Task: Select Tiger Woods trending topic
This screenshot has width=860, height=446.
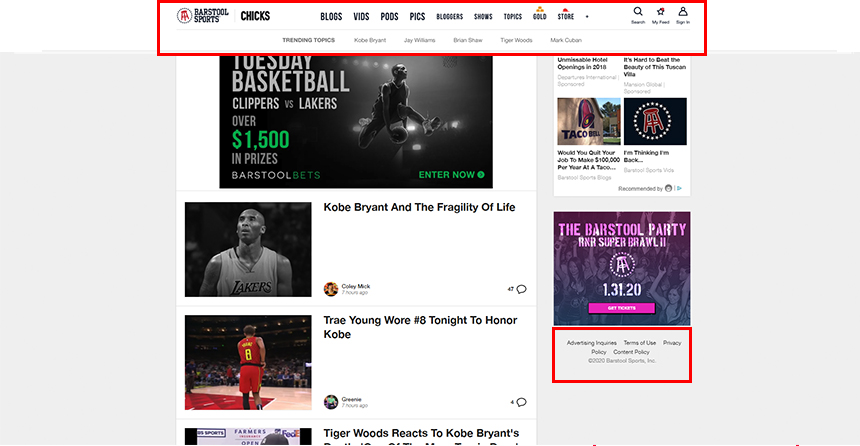Action: point(516,40)
